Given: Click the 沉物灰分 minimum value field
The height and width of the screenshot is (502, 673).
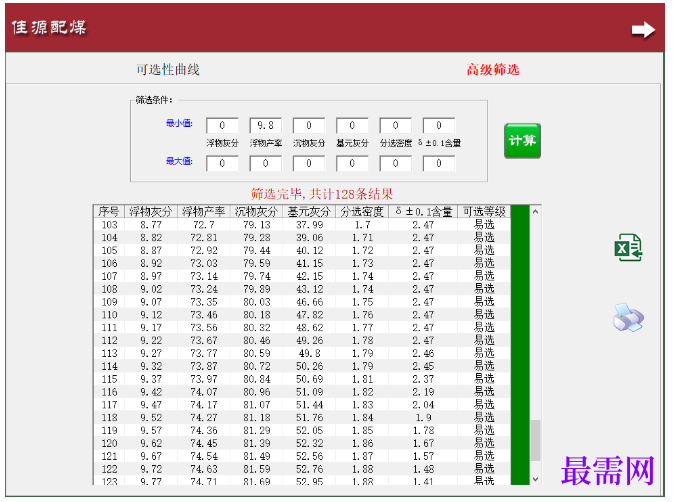Looking at the screenshot, I should 309,126.
